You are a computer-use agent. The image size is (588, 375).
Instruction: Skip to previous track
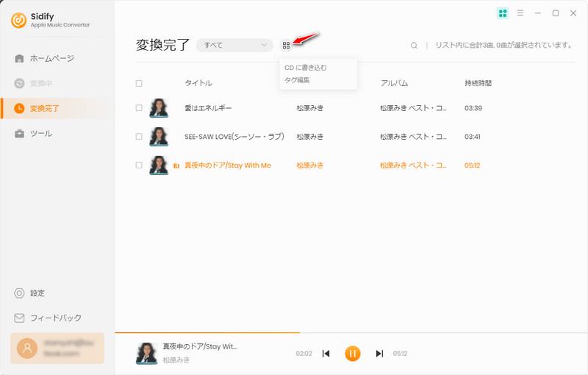pos(326,353)
